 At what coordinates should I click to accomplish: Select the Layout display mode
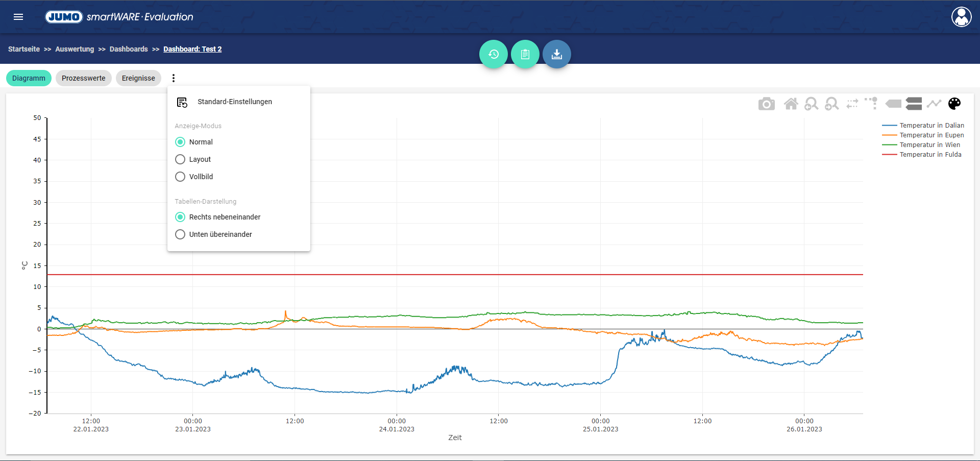coord(180,159)
